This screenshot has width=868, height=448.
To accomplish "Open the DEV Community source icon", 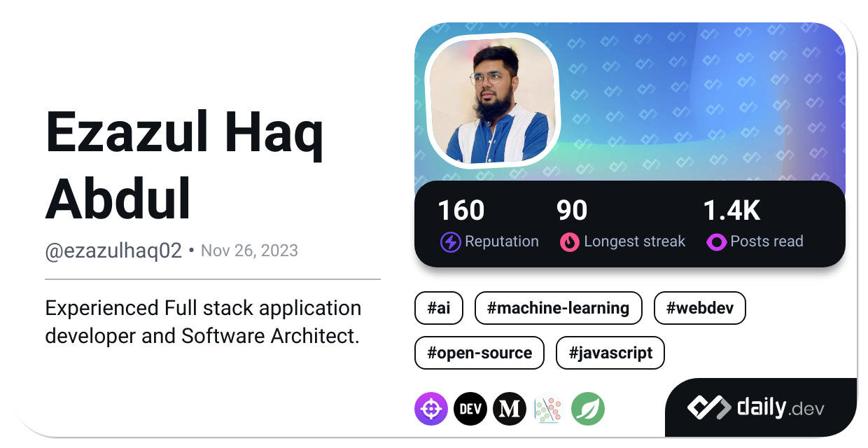I will pos(470,408).
